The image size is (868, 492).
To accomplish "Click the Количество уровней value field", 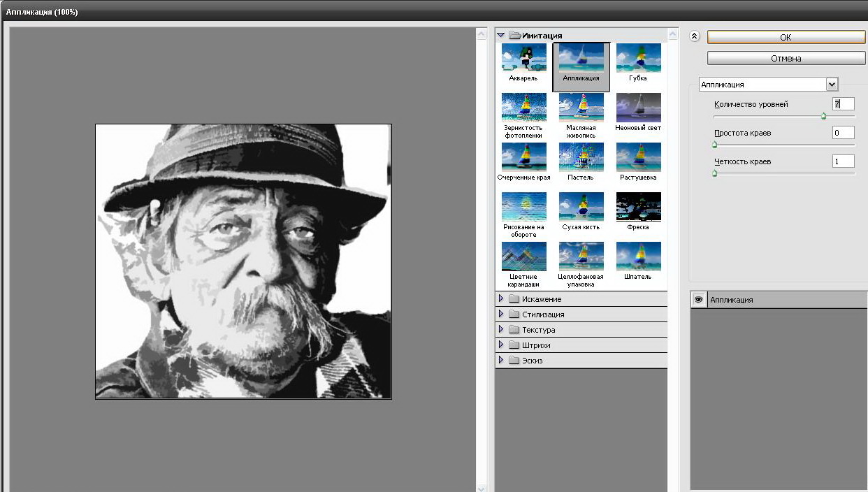I will [844, 104].
